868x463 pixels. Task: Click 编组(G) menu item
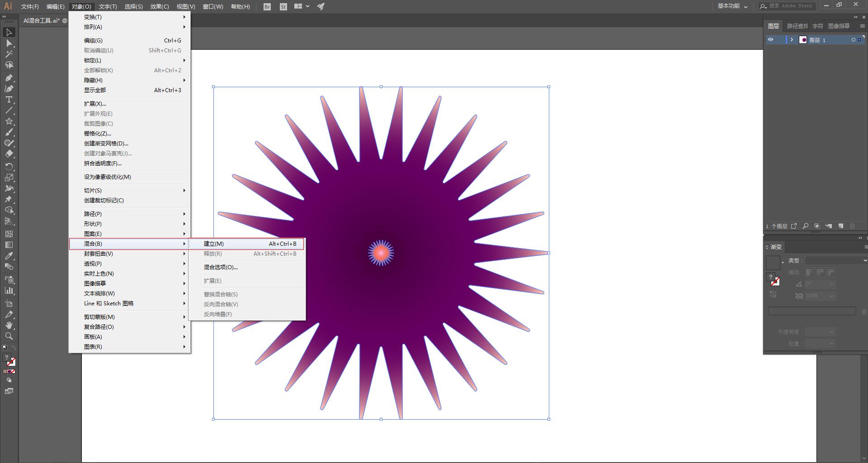tap(130, 41)
